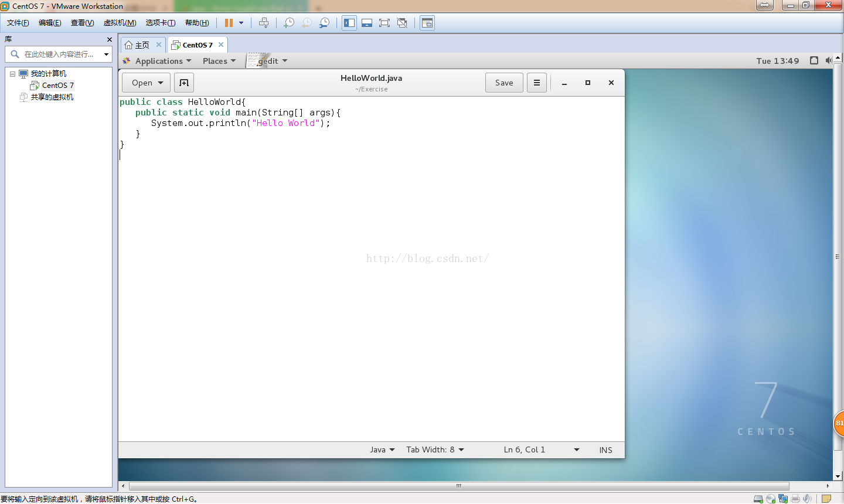Open the power options arrow beside the pause icon

pos(241,23)
